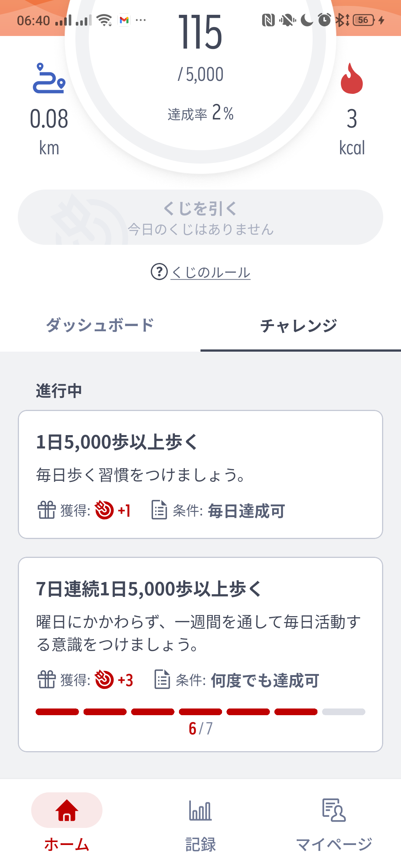Switch to the ダッシュボード tab
The image size is (401, 868).
pyautogui.click(x=100, y=325)
